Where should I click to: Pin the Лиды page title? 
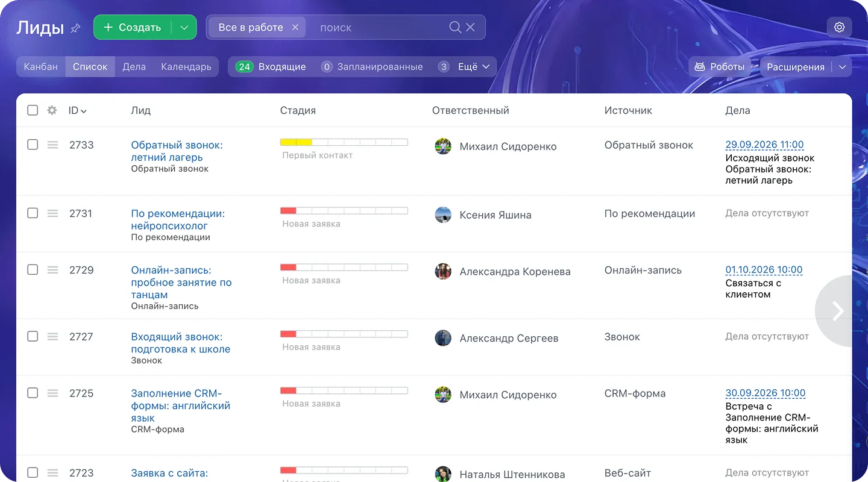pyautogui.click(x=75, y=28)
